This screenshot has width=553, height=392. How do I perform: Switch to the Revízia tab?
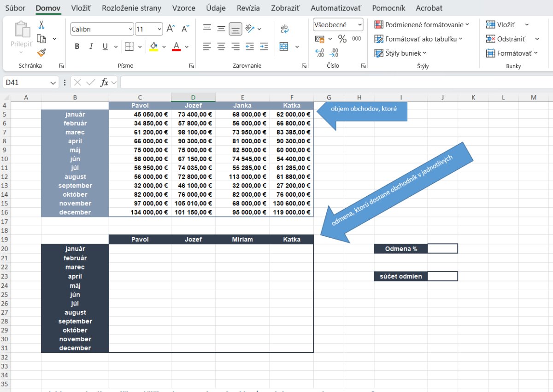(x=248, y=8)
